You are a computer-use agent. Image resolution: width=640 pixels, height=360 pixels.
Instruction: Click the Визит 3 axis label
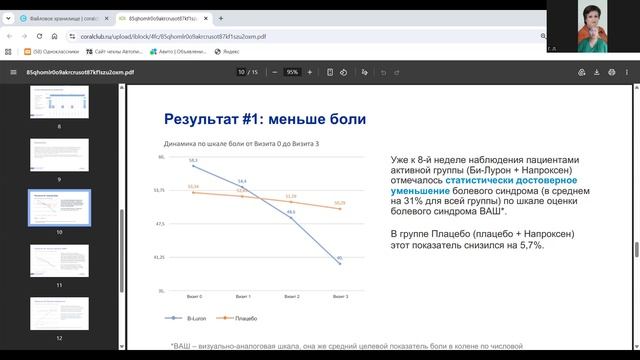coord(340,296)
